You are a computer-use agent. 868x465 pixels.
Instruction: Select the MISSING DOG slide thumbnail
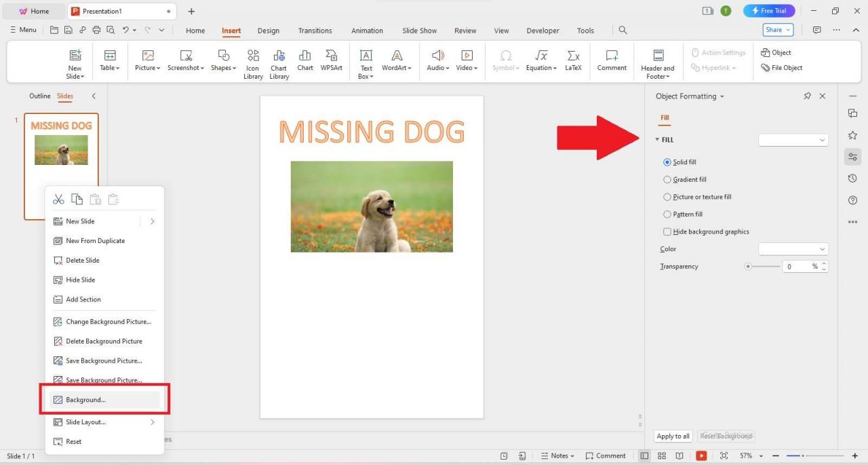pos(61,149)
